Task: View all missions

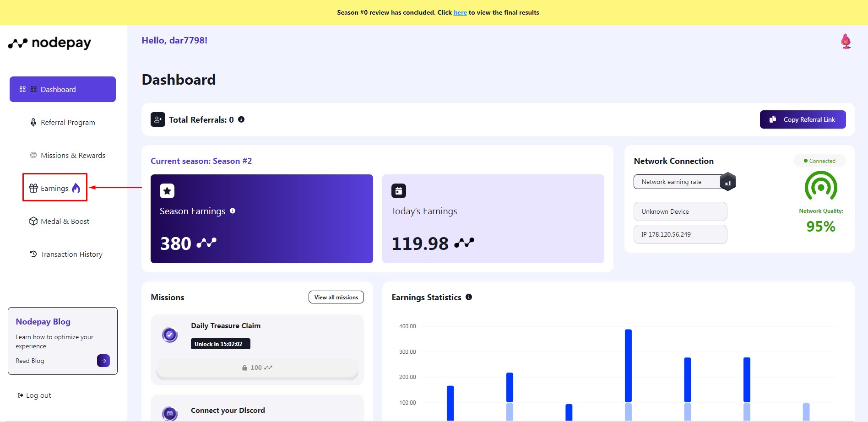Action: 336,297
